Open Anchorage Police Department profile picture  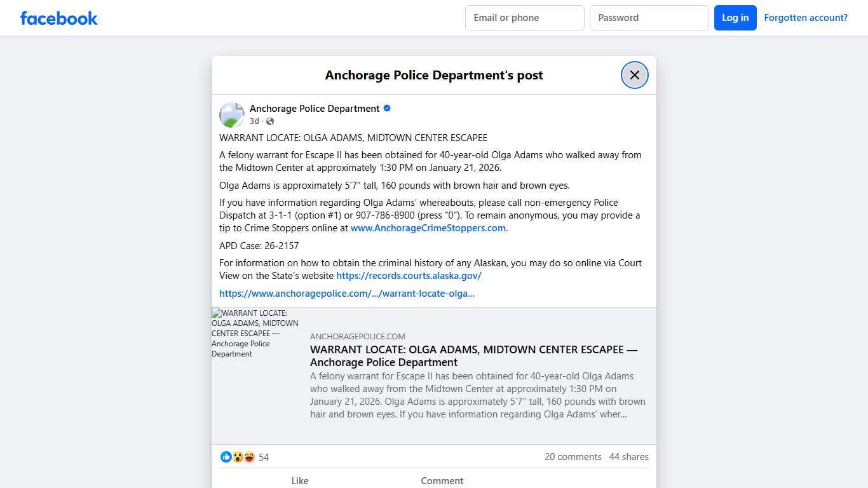[232, 115]
